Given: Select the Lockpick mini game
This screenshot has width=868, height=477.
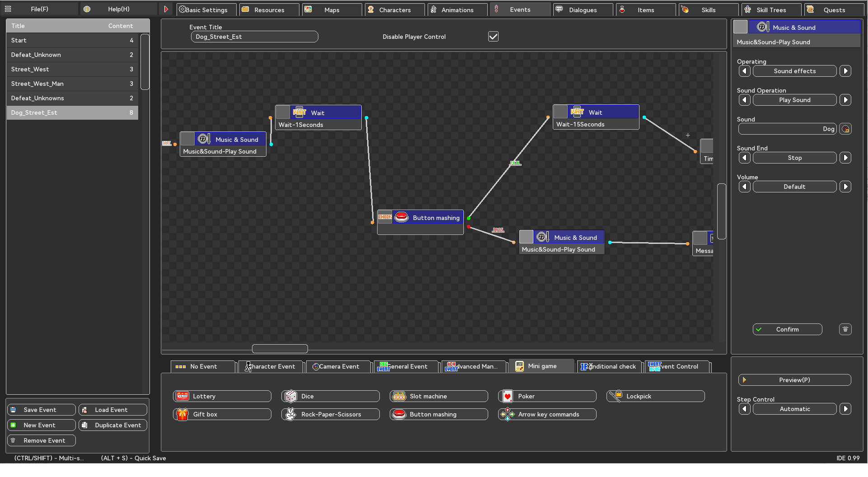Looking at the screenshot, I should pos(655,396).
